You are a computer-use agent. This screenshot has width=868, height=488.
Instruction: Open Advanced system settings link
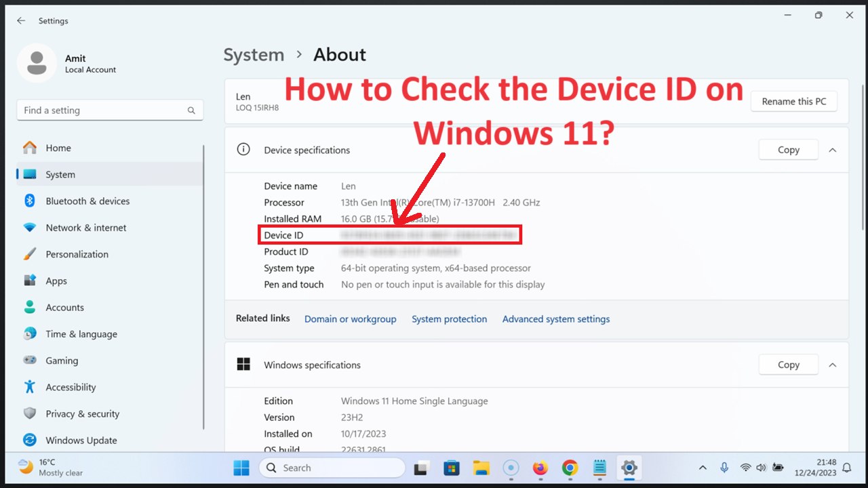tap(556, 319)
